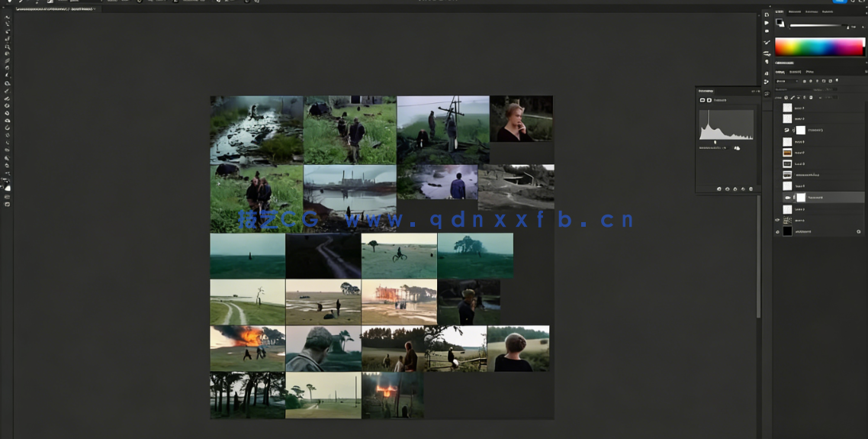Click the layer mask thumbnail on the selected layer

(x=801, y=197)
